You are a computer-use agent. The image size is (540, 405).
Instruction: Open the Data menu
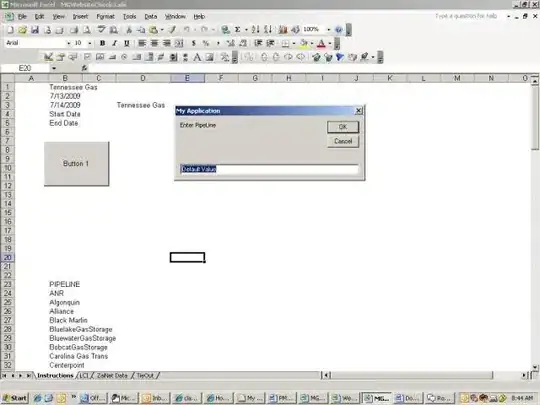150,17
